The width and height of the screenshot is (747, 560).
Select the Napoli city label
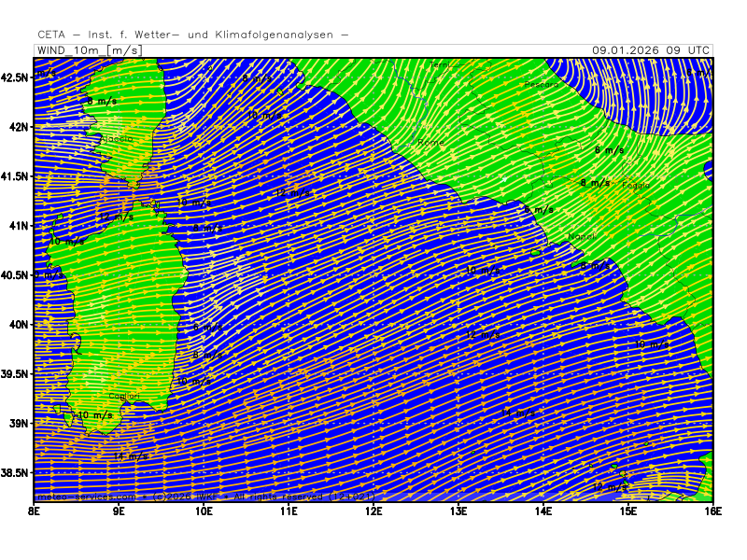[582, 237]
